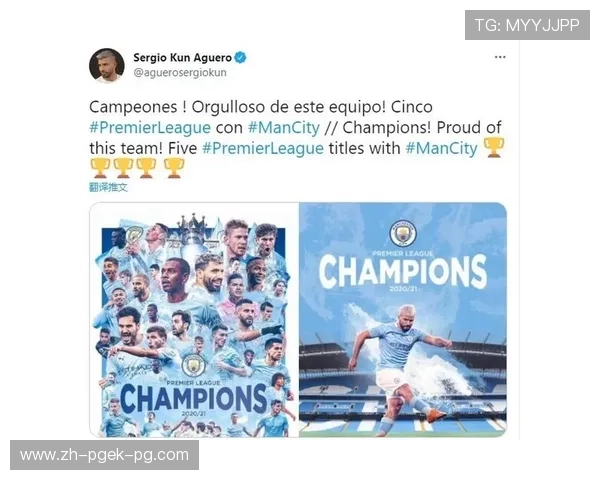Click the first trophy emoji on fourth line

click(x=100, y=168)
